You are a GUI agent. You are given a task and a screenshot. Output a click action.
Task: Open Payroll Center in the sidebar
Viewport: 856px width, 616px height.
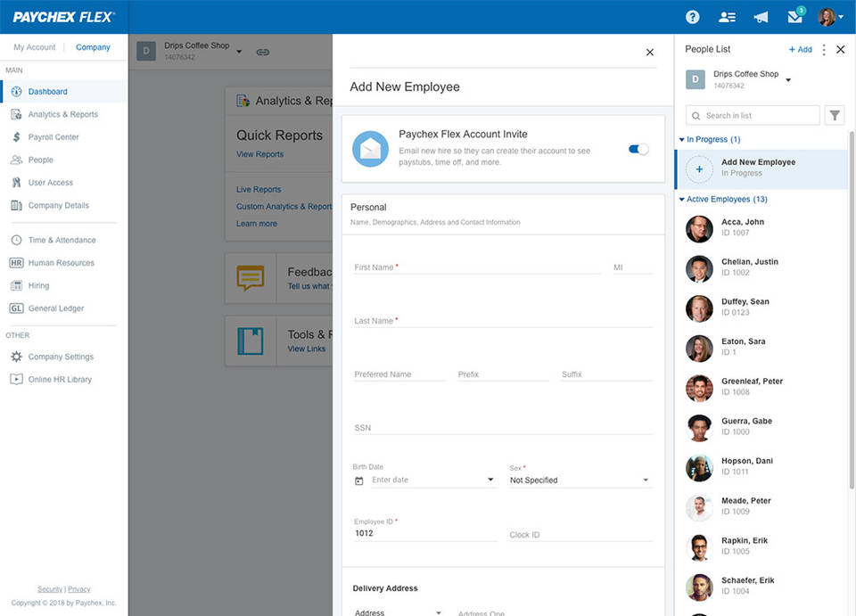coord(53,137)
